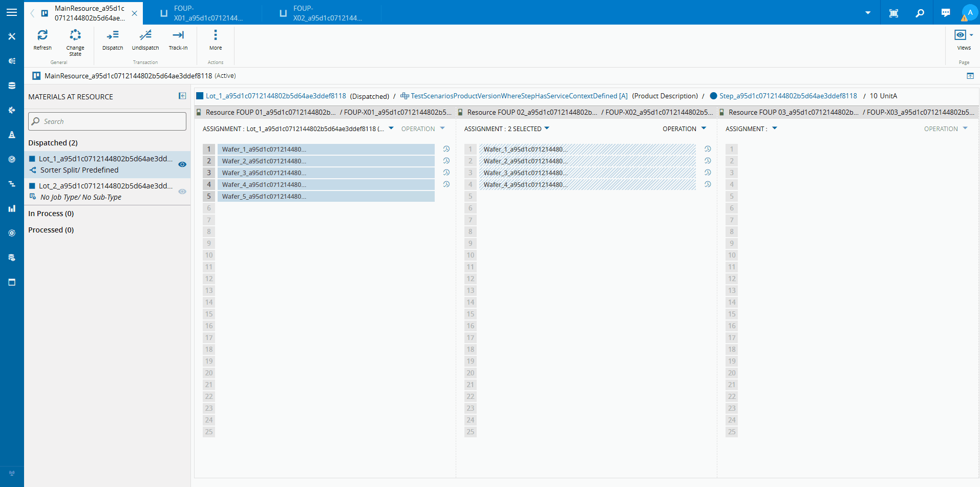The height and width of the screenshot is (487, 980).
Task: Click the Undispatch transaction button
Action: (145, 40)
